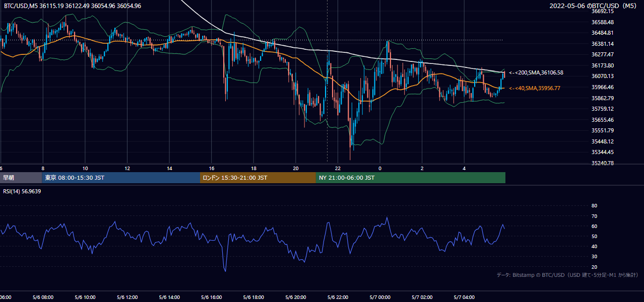Image resolution: width=644 pixels, height=302 pixels.
Task: Click price axis value 35551.79
Action: [603, 130]
